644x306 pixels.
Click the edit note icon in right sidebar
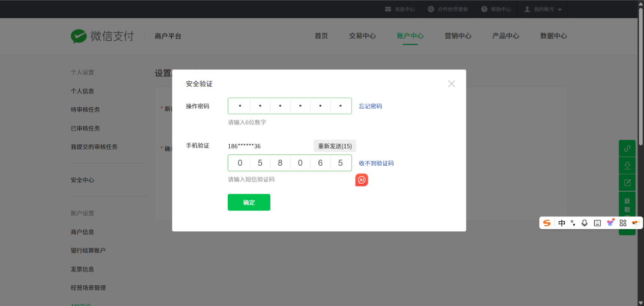tap(627, 183)
